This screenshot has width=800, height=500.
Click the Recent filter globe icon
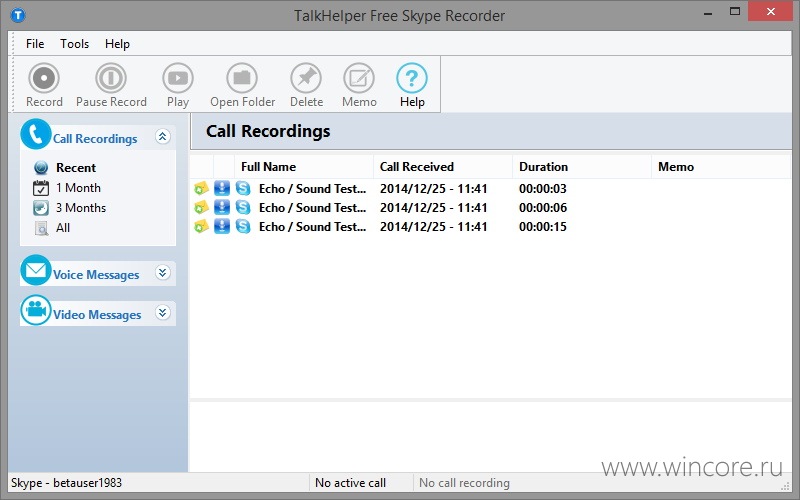point(41,167)
